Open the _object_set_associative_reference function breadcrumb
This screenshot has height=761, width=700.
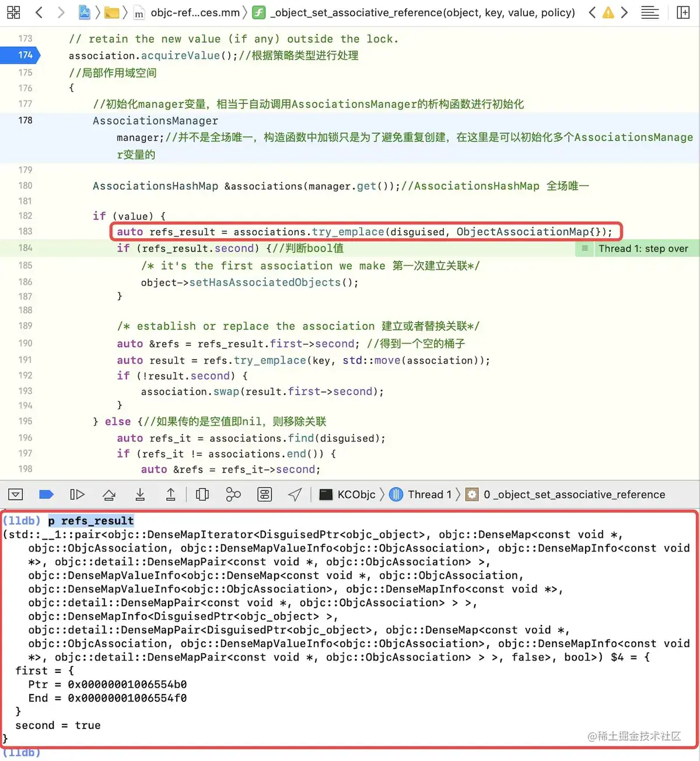pos(414,12)
